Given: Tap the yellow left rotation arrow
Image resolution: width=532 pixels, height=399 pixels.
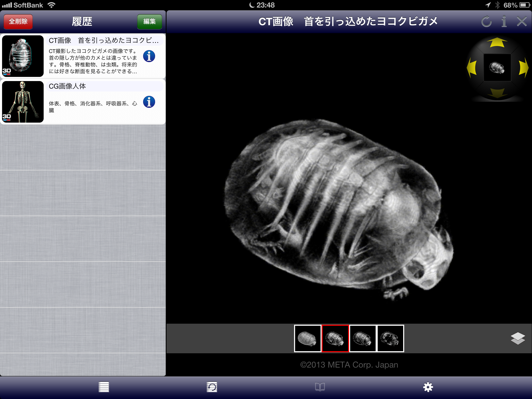Looking at the screenshot, I should click(472, 68).
